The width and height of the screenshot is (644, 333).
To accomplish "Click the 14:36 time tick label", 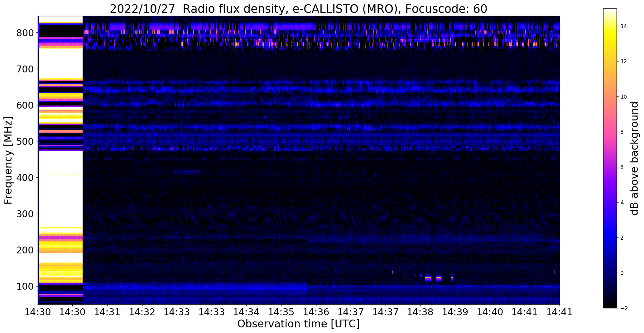I will (316, 312).
